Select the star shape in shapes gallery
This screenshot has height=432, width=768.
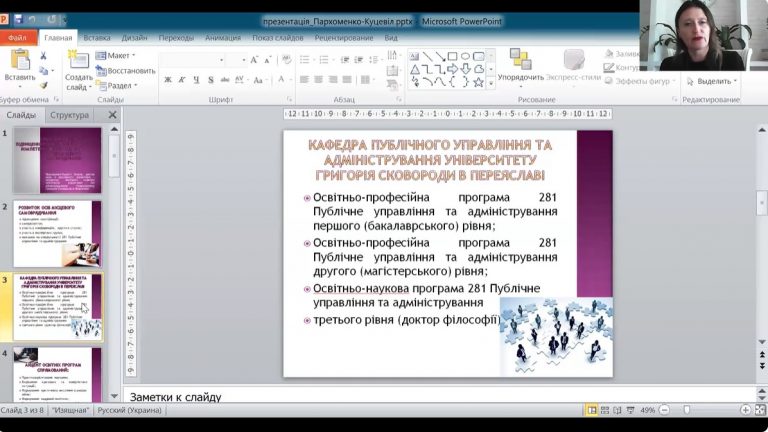point(479,82)
